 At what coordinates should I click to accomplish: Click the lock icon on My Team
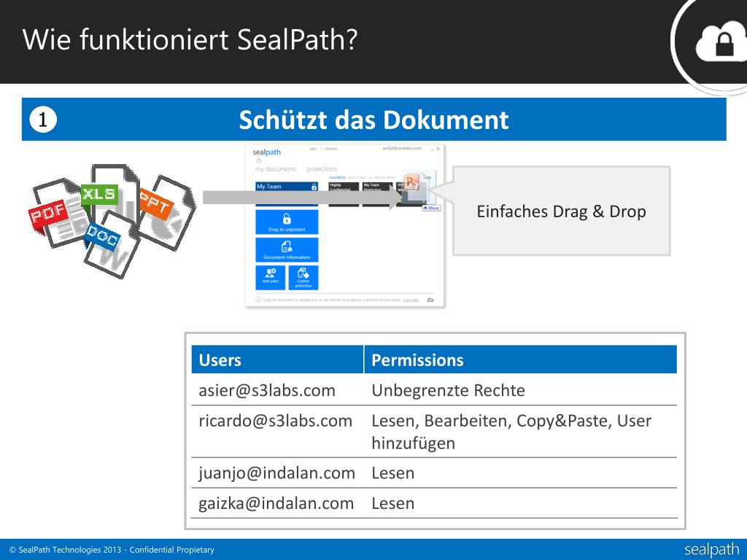pyautogui.click(x=314, y=187)
